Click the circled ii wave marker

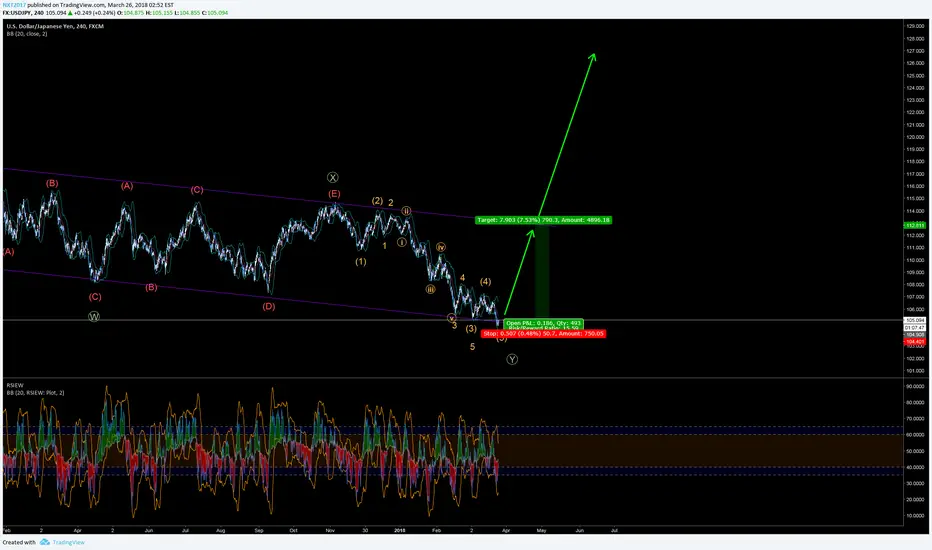(406, 211)
